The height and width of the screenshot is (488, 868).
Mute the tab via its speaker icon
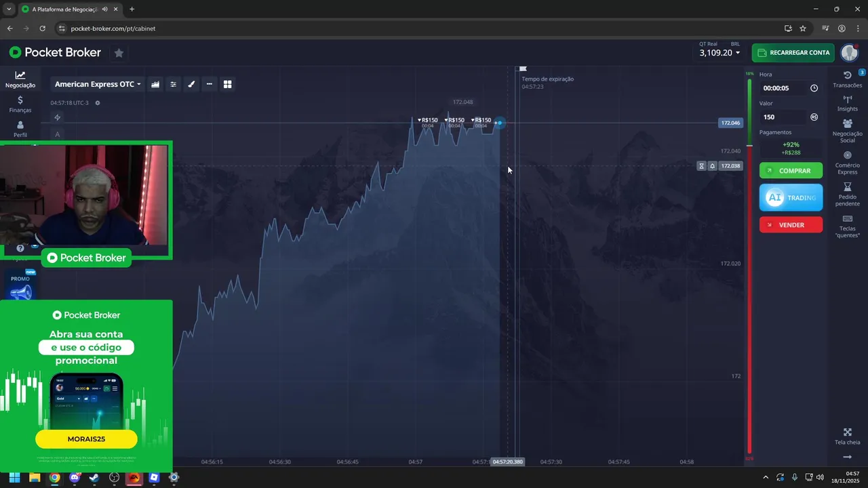click(x=104, y=9)
